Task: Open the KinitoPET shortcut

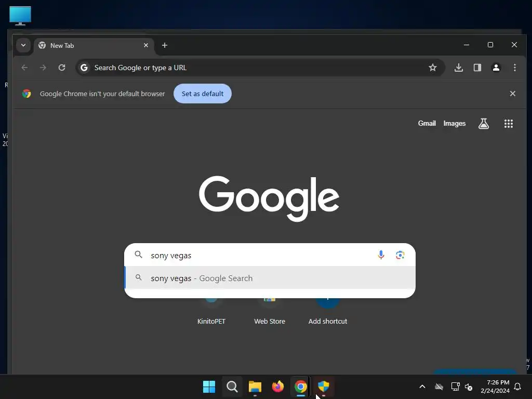Action: point(211,311)
